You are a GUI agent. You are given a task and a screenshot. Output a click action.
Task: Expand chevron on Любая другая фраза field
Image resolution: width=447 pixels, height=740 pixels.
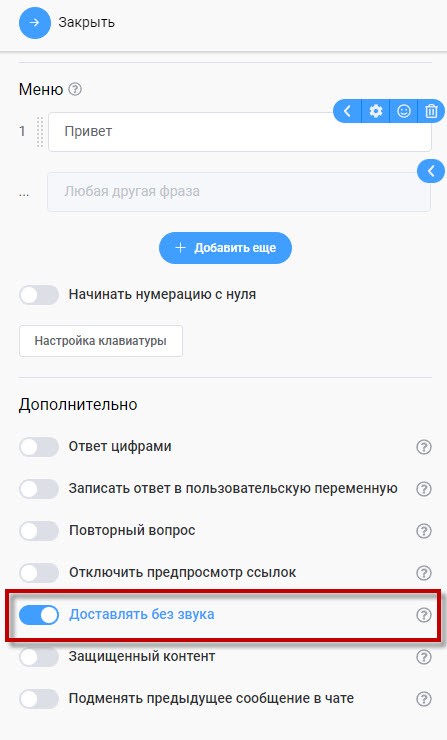coord(431,171)
